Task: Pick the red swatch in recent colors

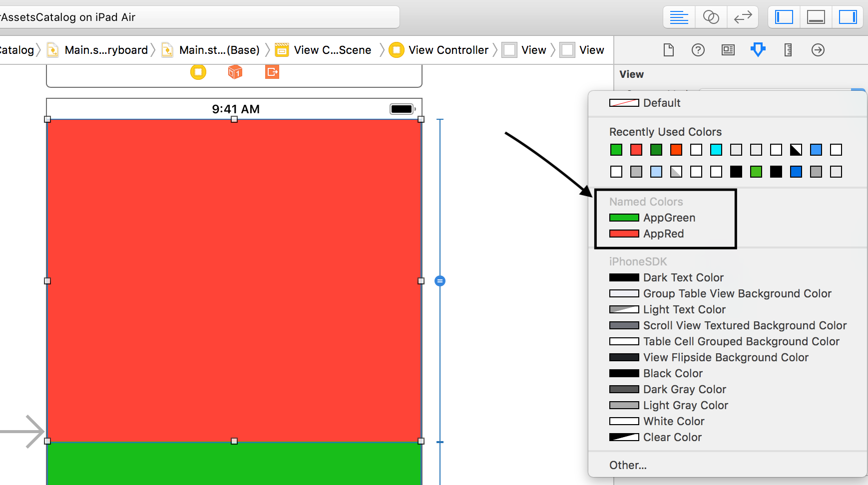Action: tap(636, 150)
